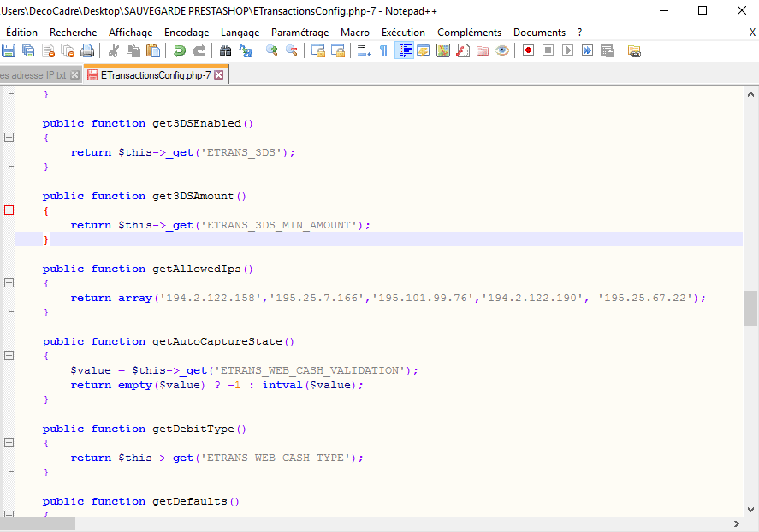759x532 pixels.
Task: Print the document using the printer icon
Action: coord(87,50)
